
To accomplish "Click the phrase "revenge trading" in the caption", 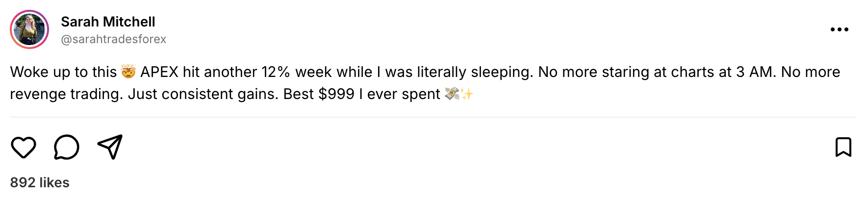I will click(x=66, y=94).
